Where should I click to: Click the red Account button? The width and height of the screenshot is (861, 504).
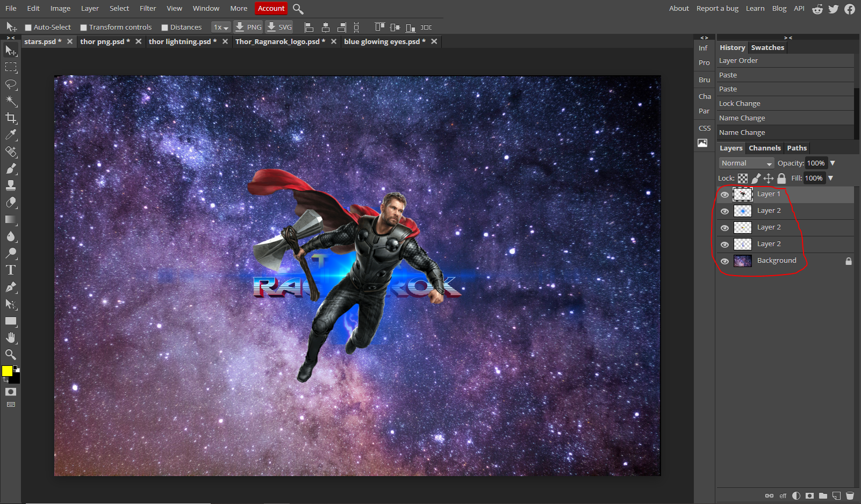tap(271, 9)
